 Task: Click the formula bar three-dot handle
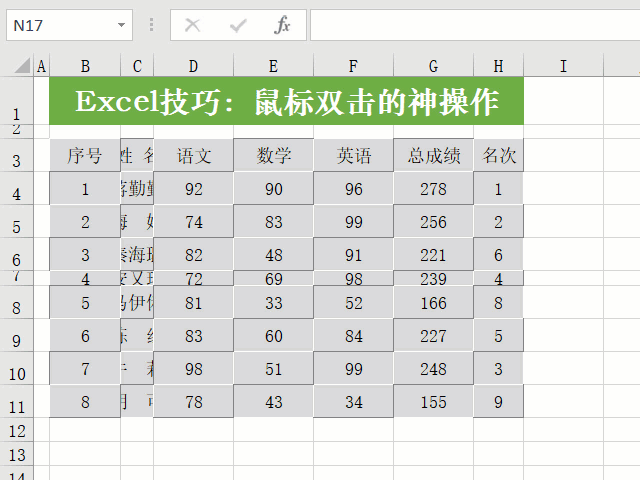[151, 25]
